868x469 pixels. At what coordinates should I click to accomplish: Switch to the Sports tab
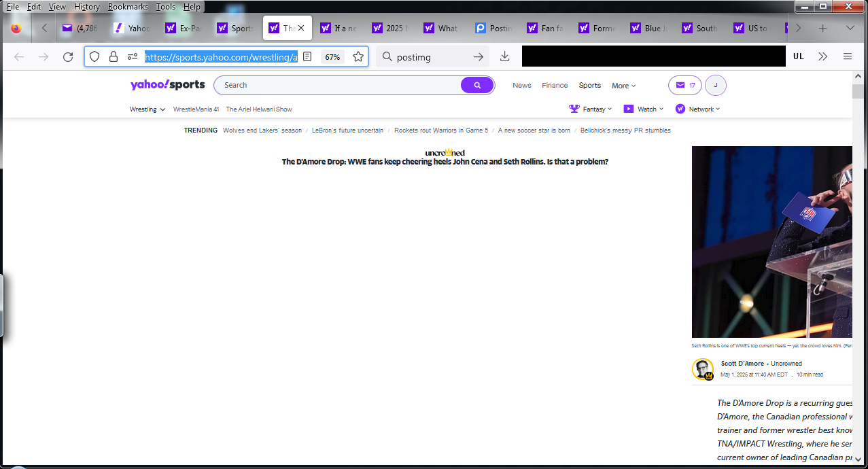[x=235, y=29]
